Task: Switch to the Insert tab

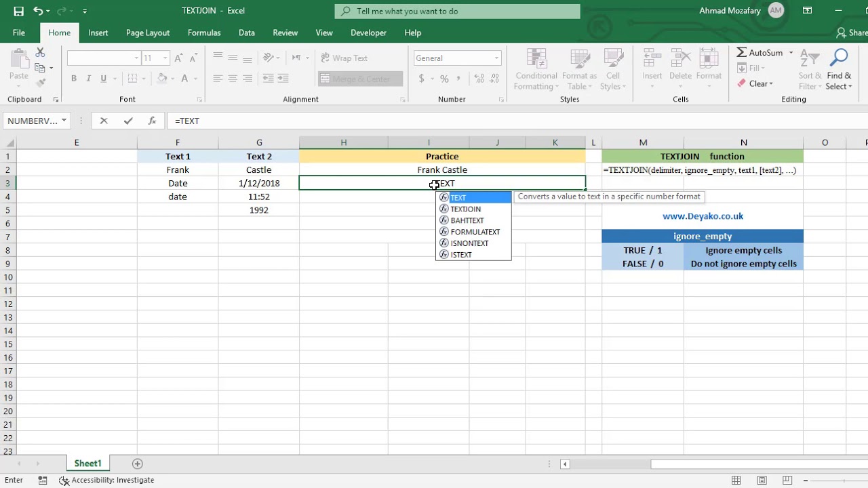Action: pyautogui.click(x=98, y=33)
